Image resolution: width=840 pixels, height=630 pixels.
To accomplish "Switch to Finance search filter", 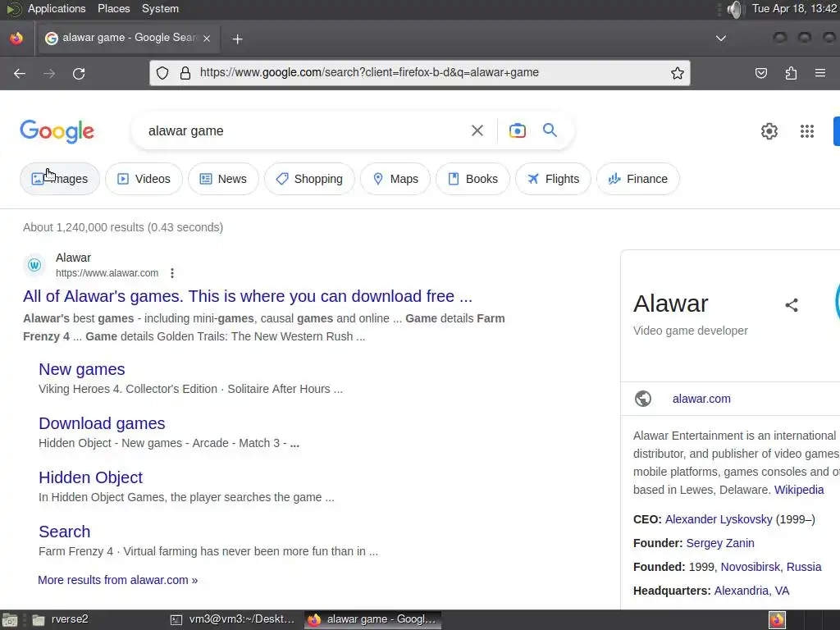I will coord(637,179).
